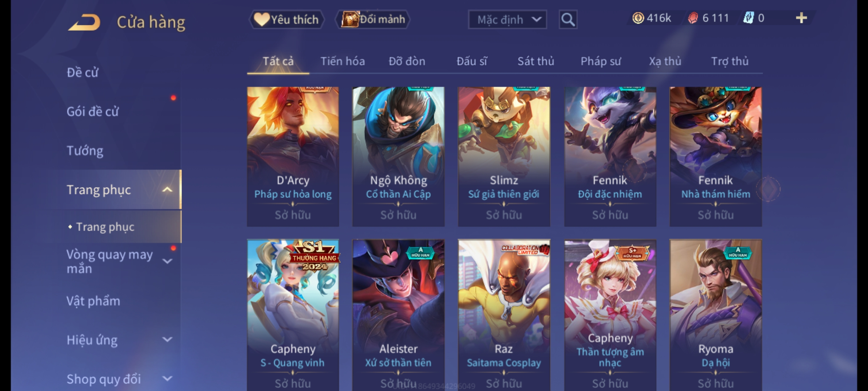Switch to the Pháp sư tab
868x391 pixels.
point(601,61)
